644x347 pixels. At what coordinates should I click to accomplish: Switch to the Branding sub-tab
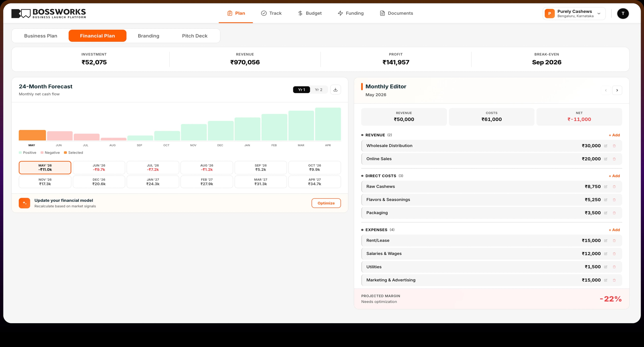[148, 36]
